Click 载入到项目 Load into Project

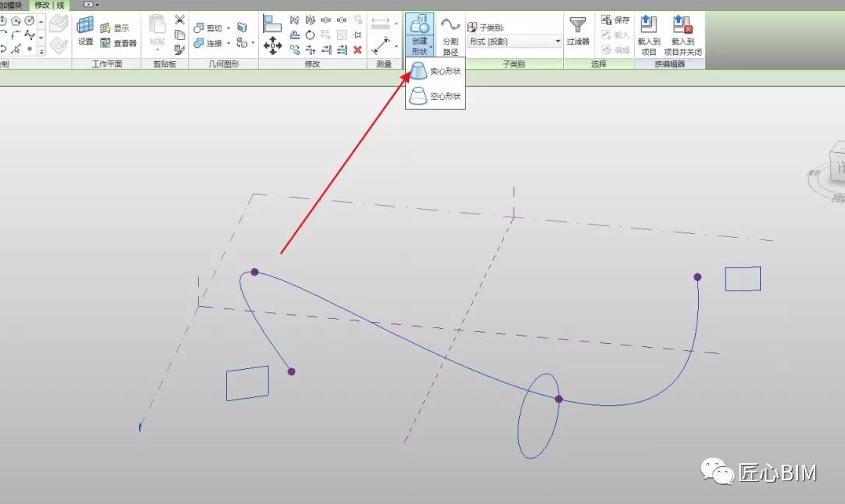tap(649, 35)
